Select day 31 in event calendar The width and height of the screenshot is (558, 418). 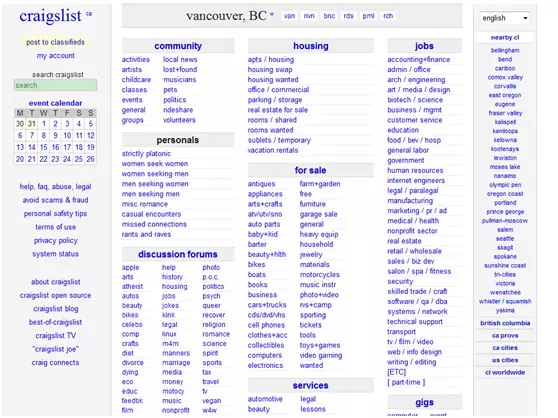[x=32, y=124]
